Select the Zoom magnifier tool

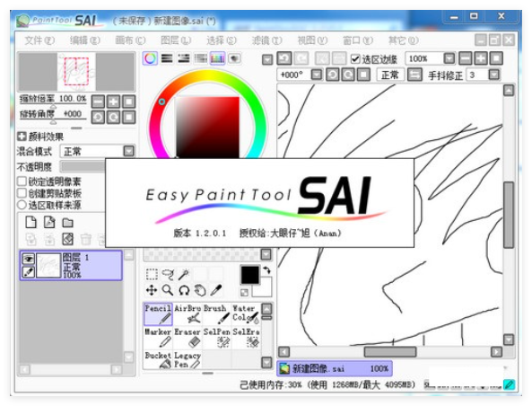(x=168, y=290)
